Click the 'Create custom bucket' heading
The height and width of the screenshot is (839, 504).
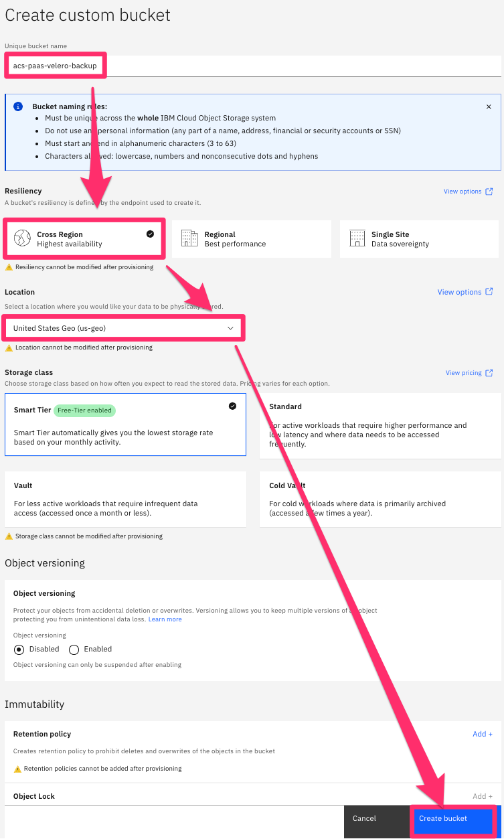[88, 15]
